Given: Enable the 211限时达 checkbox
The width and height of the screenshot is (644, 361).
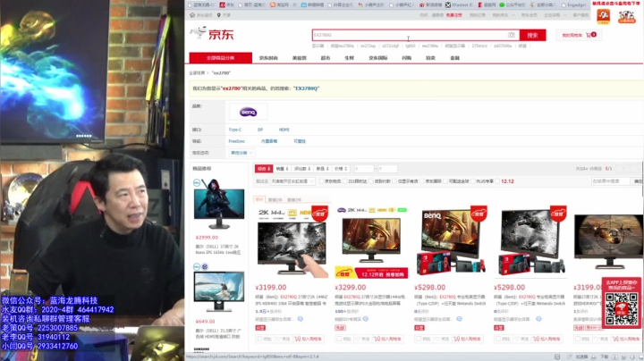Looking at the screenshot, I should 345,181.
